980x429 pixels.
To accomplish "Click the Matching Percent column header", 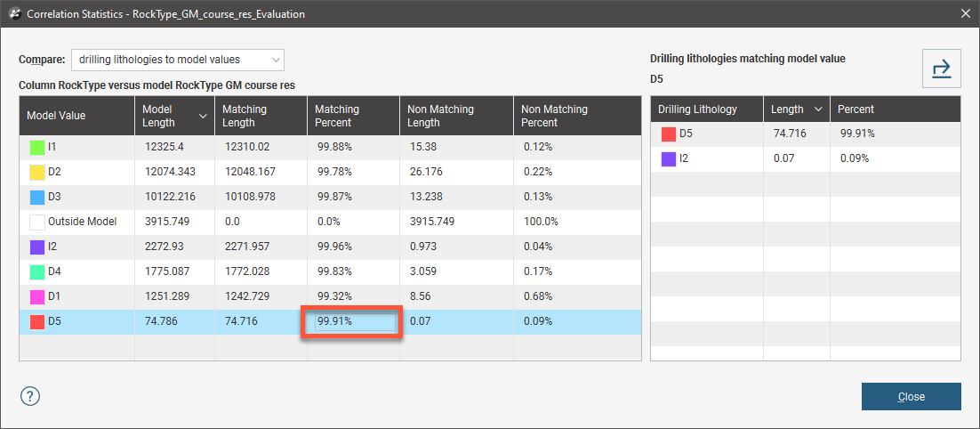I will coord(352,116).
